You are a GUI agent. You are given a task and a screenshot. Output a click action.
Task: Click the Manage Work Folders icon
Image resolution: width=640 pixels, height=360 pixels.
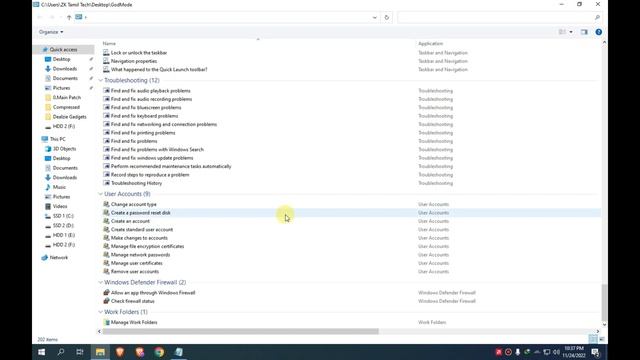106,322
